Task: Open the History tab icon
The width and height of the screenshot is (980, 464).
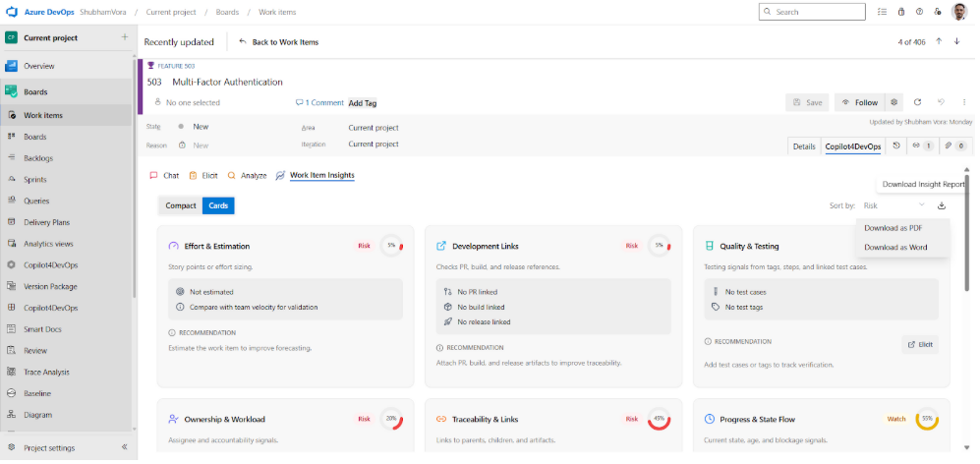Action: [x=896, y=145]
